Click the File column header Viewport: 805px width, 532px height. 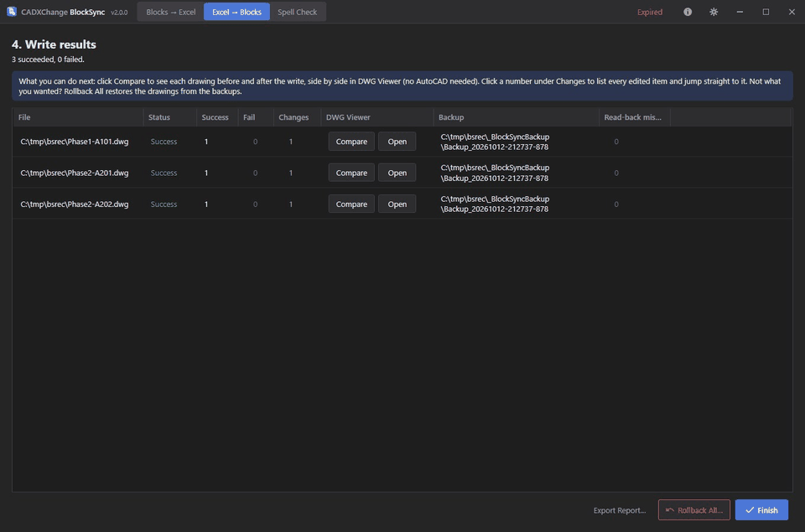point(77,117)
